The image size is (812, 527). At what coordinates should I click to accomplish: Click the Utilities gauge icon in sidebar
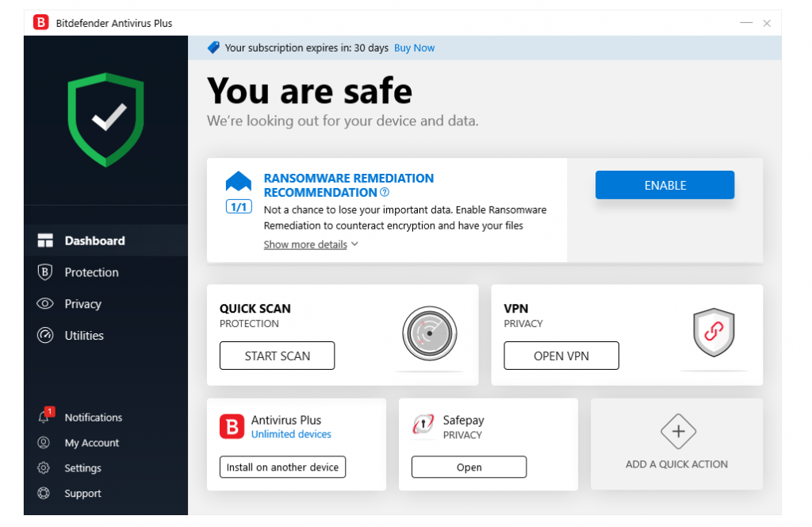45,335
